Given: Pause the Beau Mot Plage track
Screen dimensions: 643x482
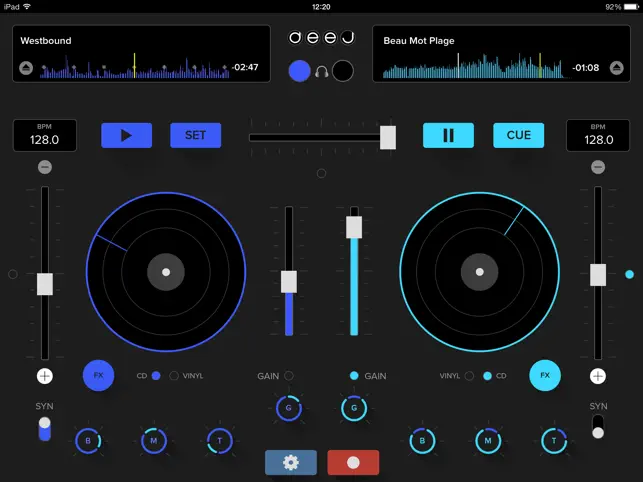Looking at the screenshot, I should click(x=448, y=135).
